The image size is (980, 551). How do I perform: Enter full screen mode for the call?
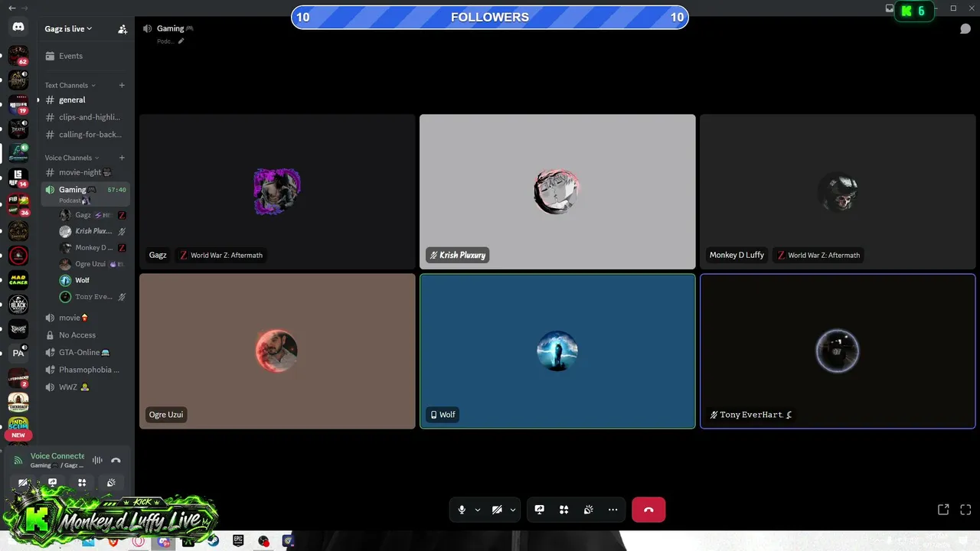click(965, 510)
